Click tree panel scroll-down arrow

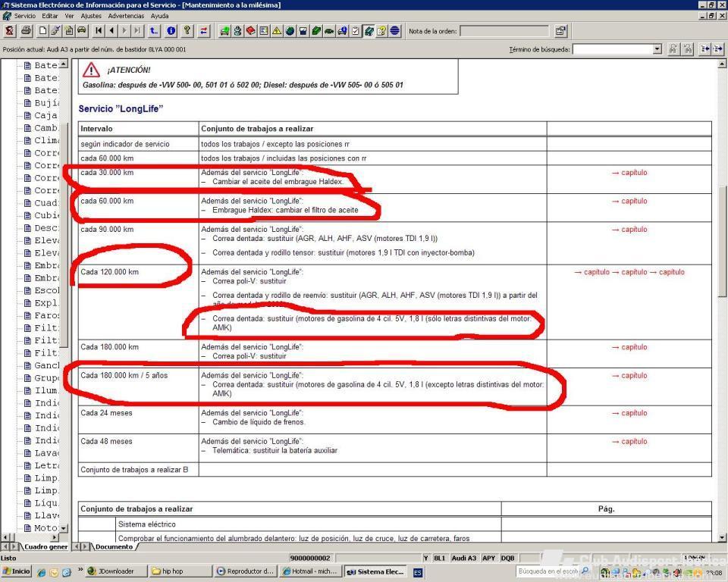(64, 528)
